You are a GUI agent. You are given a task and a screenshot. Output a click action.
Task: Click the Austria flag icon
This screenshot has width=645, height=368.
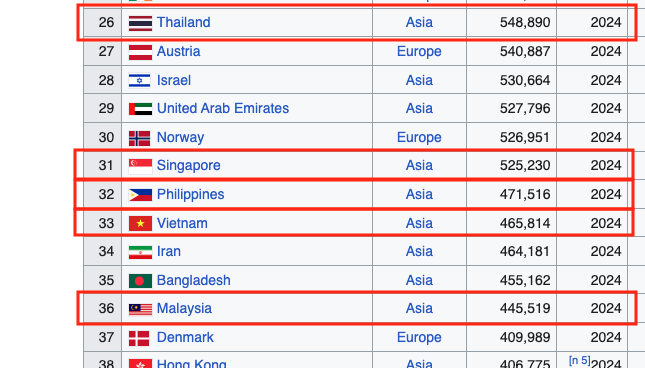140,52
